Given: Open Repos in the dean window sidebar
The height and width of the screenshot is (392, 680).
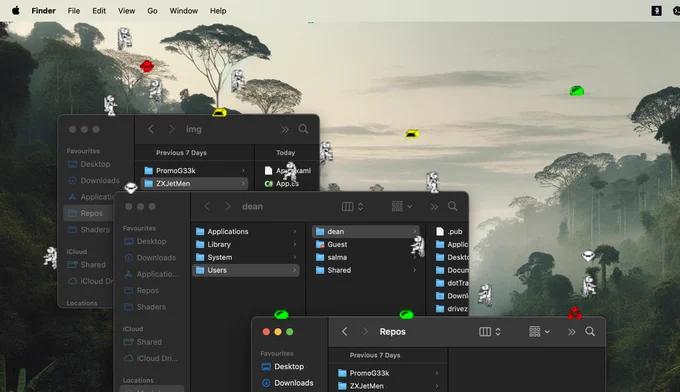Looking at the screenshot, I should [142, 291].
